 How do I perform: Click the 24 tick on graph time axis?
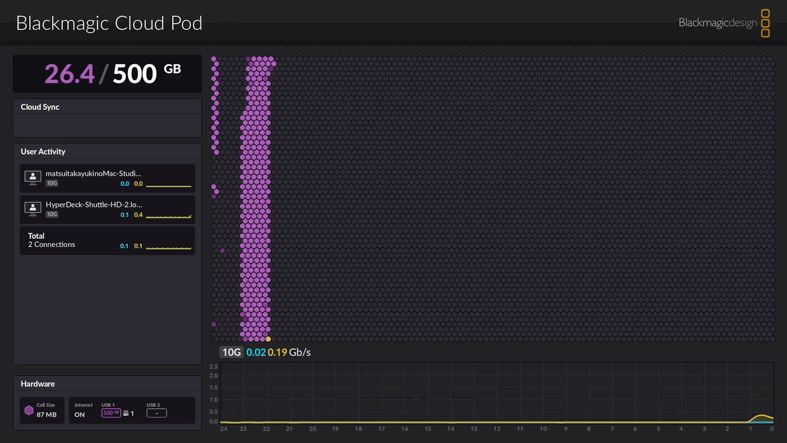click(224, 429)
